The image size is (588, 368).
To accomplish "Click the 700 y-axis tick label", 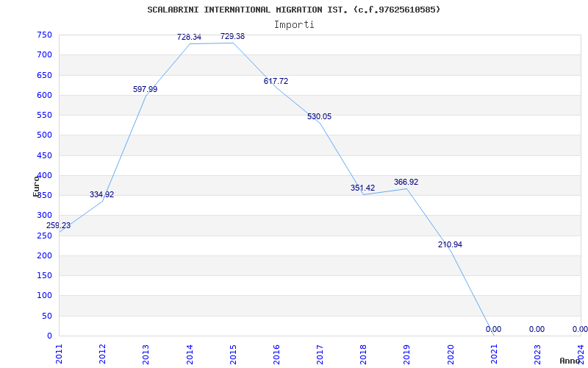I will coord(44,54).
